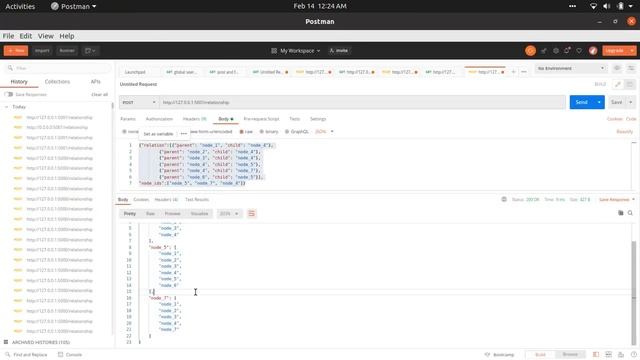Open the Edit menu
Image resolution: width=640 pixels, height=360 pixels.
(26, 36)
